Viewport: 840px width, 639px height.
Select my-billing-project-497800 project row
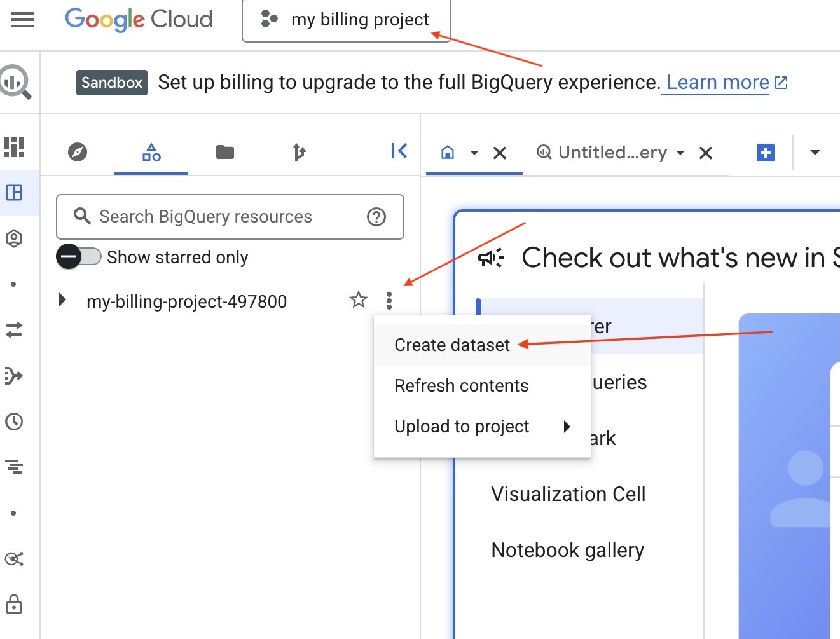(x=186, y=301)
